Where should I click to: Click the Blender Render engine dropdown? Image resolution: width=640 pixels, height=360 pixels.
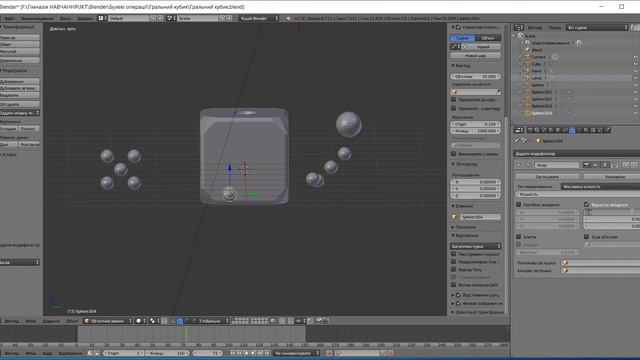259,18
